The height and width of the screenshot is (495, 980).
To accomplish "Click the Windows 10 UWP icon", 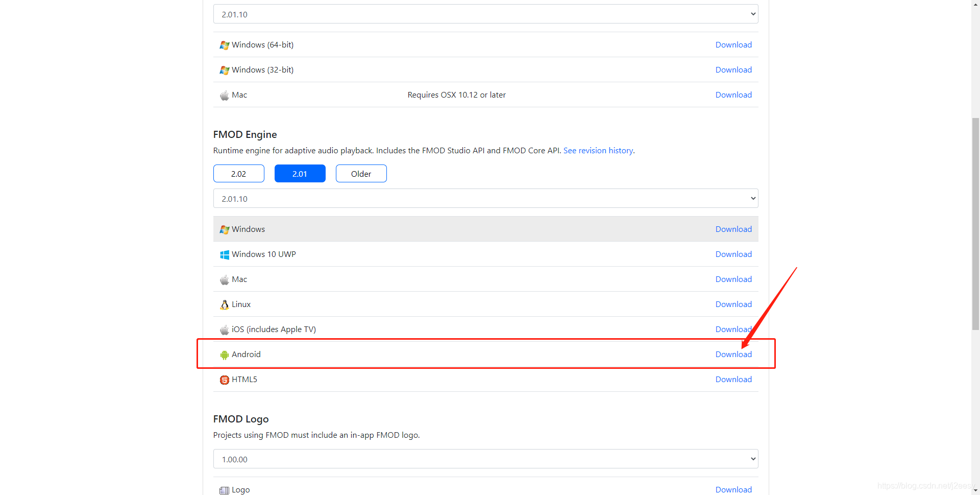I will (225, 254).
